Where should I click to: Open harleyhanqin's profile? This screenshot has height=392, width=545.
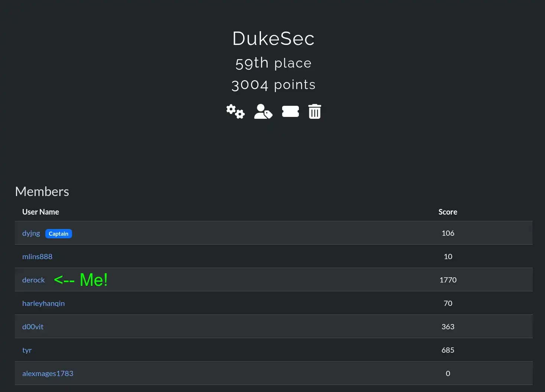pos(43,303)
